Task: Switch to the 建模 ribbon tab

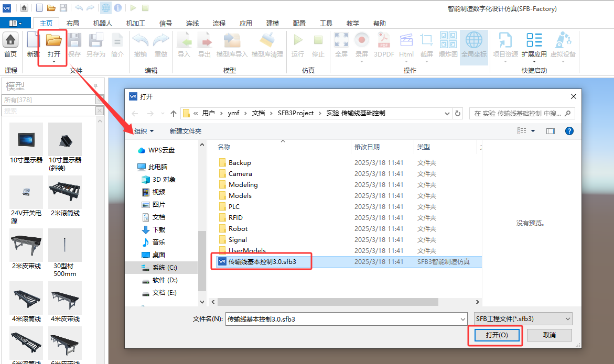Action: tap(273, 24)
